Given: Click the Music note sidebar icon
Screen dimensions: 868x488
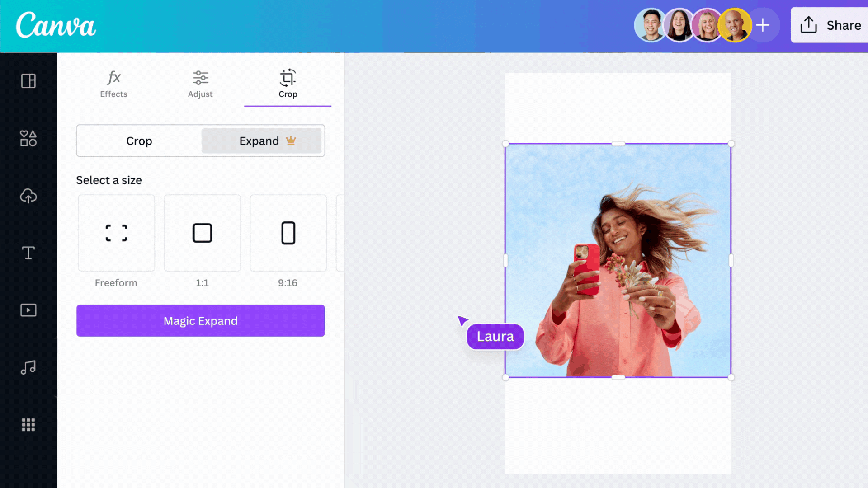Looking at the screenshot, I should (x=28, y=367).
